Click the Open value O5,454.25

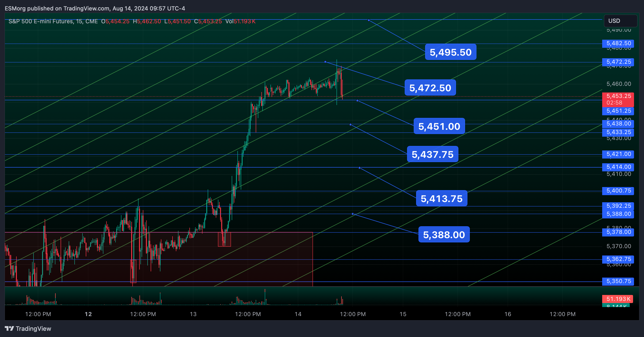pos(115,21)
